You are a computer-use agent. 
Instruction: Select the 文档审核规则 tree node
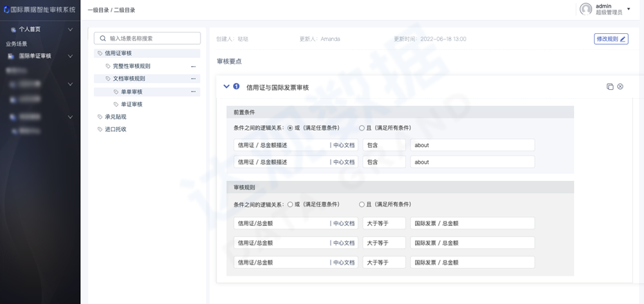(x=147, y=78)
